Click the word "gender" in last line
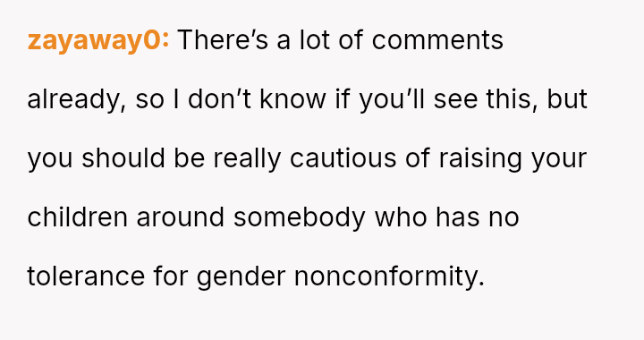Image resolution: width=644 pixels, height=340 pixels. tap(241, 277)
